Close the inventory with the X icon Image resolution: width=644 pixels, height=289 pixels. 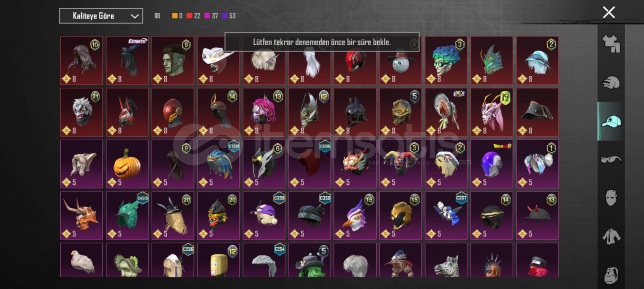click(609, 12)
